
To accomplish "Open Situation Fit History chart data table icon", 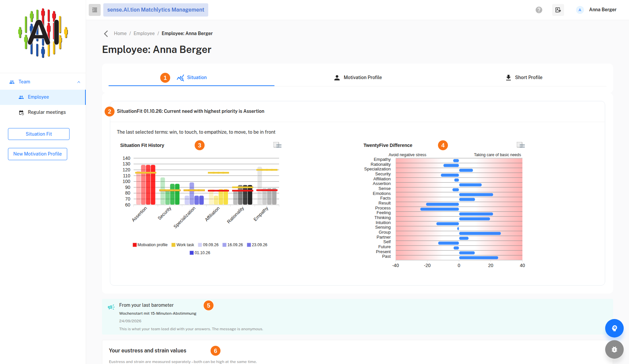I will click(277, 145).
